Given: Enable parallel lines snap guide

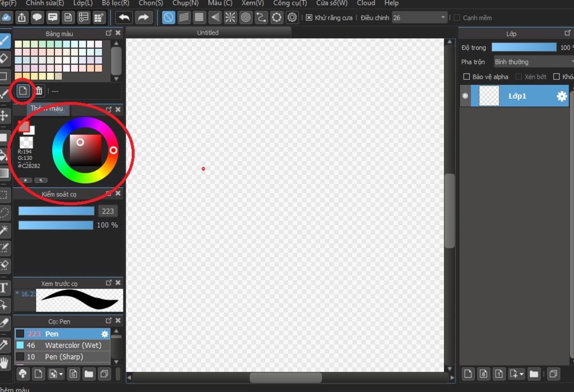Looking at the screenshot, I should [x=184, y=17].
